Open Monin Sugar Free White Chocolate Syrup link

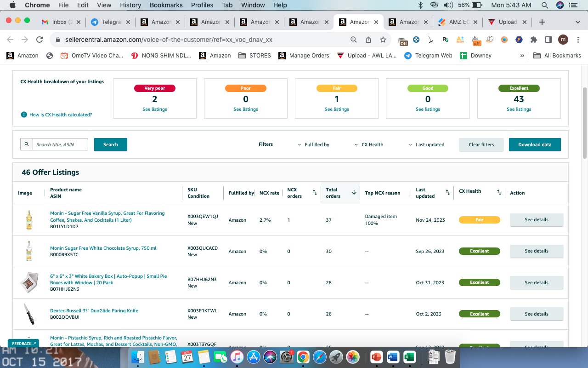(x=103, y=248)
